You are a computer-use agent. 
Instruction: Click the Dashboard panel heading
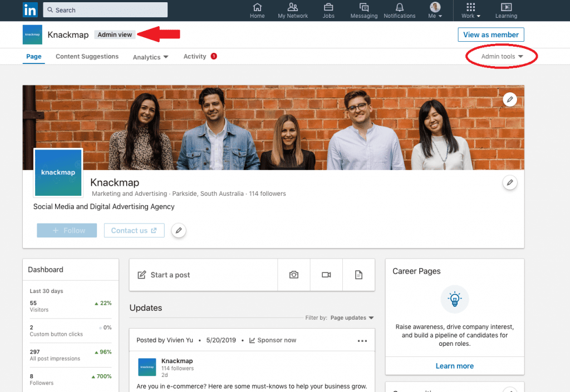pyautogui.click(x=46, y=270)
